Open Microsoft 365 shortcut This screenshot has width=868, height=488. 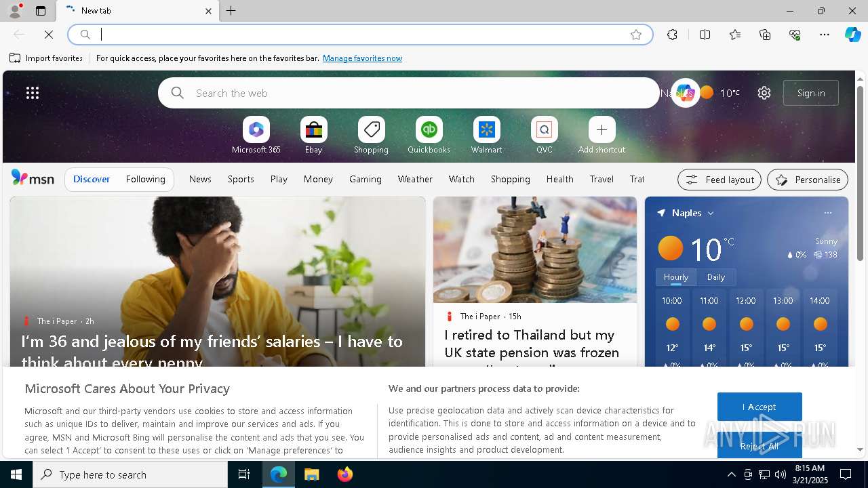click(256, 136)
